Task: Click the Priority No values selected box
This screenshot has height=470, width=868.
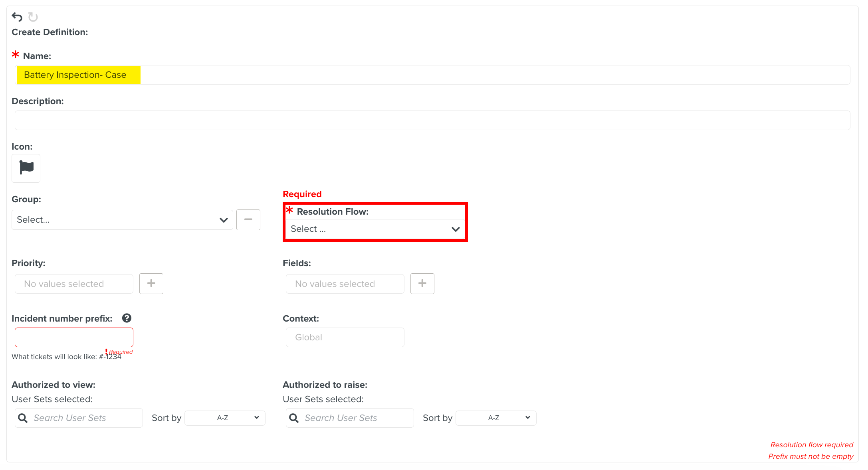Action: [x=74, y=284]
